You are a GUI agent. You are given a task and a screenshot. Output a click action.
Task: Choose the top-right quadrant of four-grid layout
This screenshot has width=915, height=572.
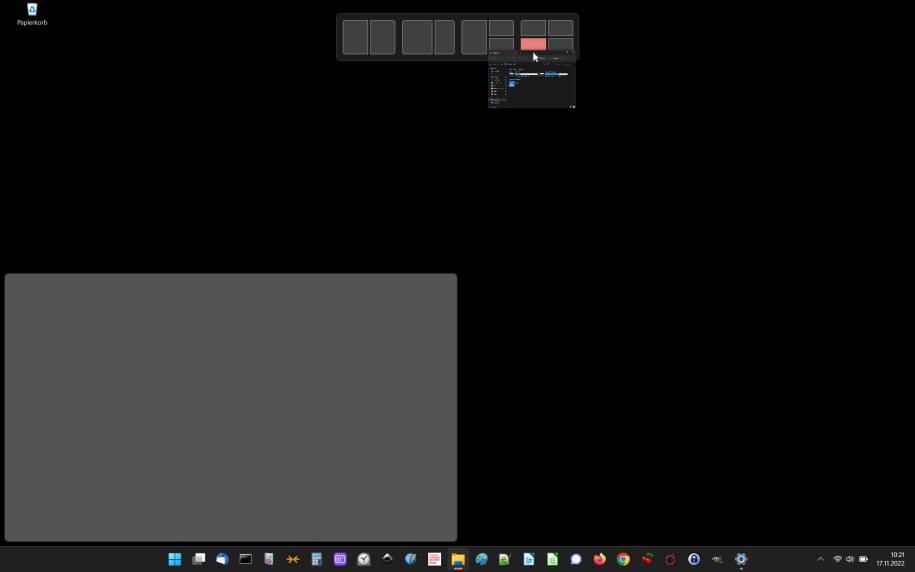[x=561, y=28]
